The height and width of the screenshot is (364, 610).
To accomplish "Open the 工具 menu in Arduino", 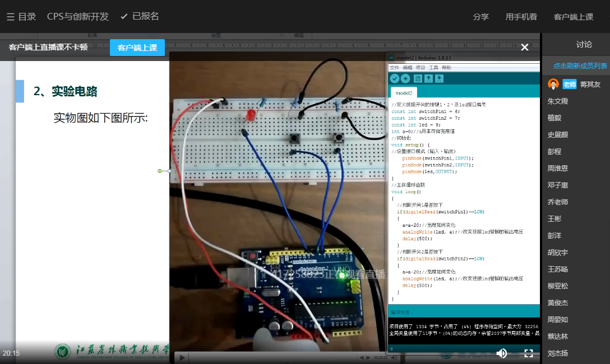I will tap(433, 67).
